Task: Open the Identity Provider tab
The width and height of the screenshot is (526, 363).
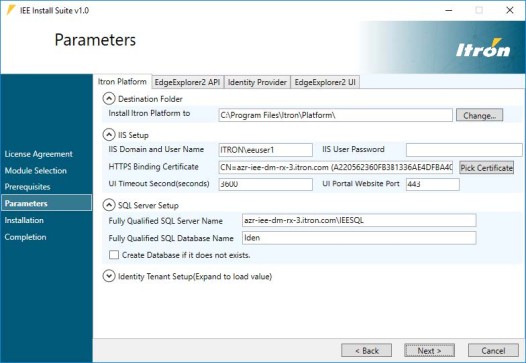Action: [x=257, y=82]
